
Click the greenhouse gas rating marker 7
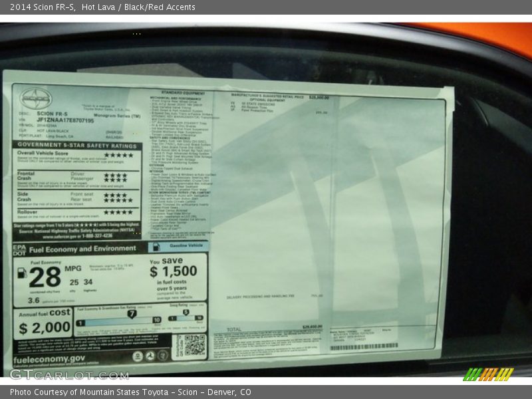click(132, 314)
